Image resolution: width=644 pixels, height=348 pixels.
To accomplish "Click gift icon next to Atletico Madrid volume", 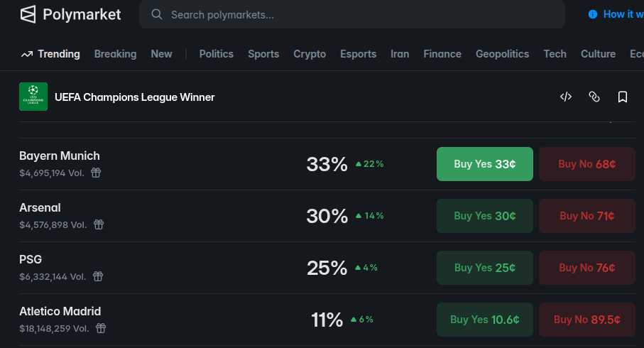I will [101, 328].
